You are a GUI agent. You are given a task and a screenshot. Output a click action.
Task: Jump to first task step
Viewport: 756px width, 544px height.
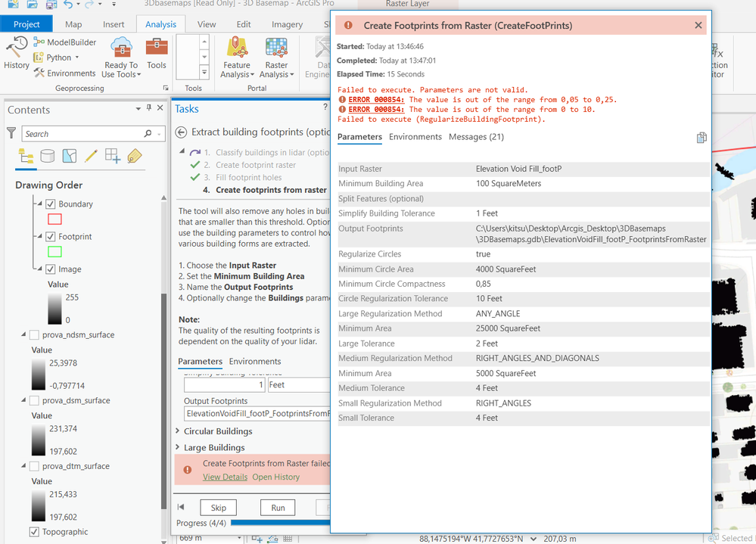pos(181,507)
